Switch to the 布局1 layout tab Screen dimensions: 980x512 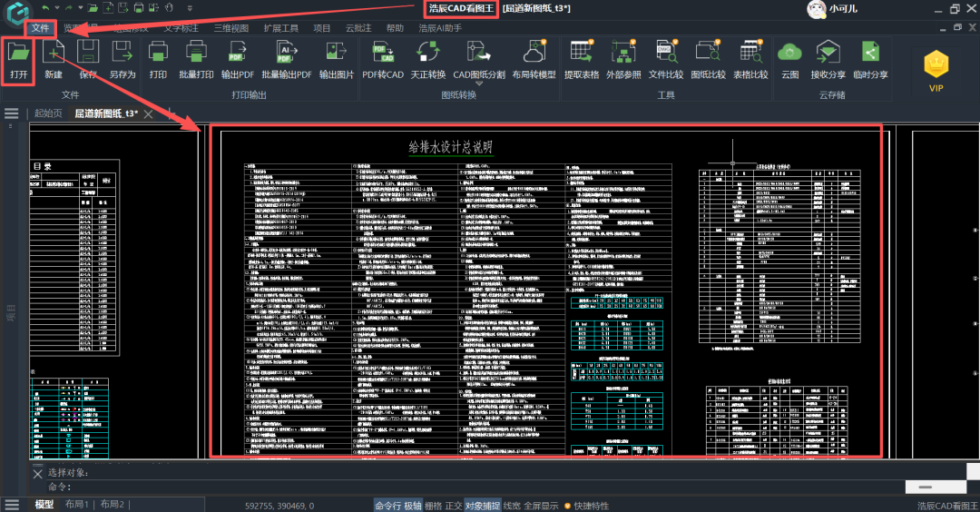click(x=77, y=505)
